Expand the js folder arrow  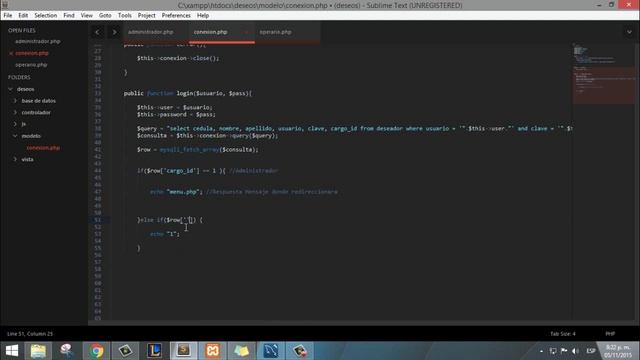[x=15, y=124]
